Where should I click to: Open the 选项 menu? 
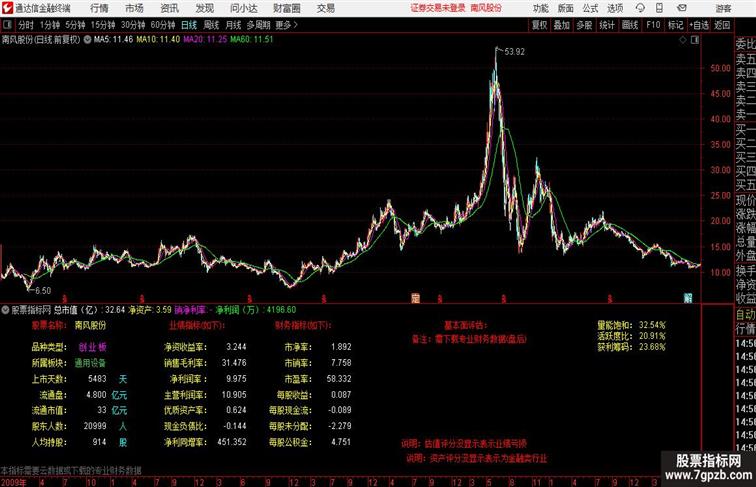click(x=615, y=8)
